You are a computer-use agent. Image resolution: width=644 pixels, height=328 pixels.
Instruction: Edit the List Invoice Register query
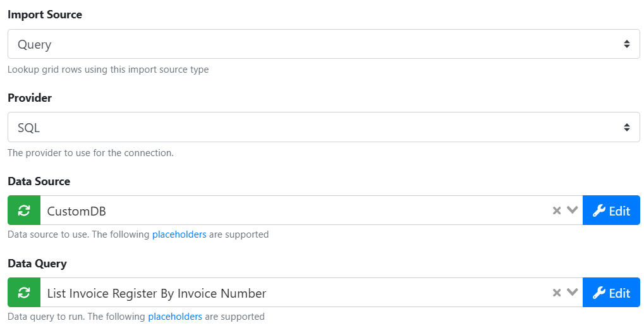pyautogui.click(x=611, y=293)
